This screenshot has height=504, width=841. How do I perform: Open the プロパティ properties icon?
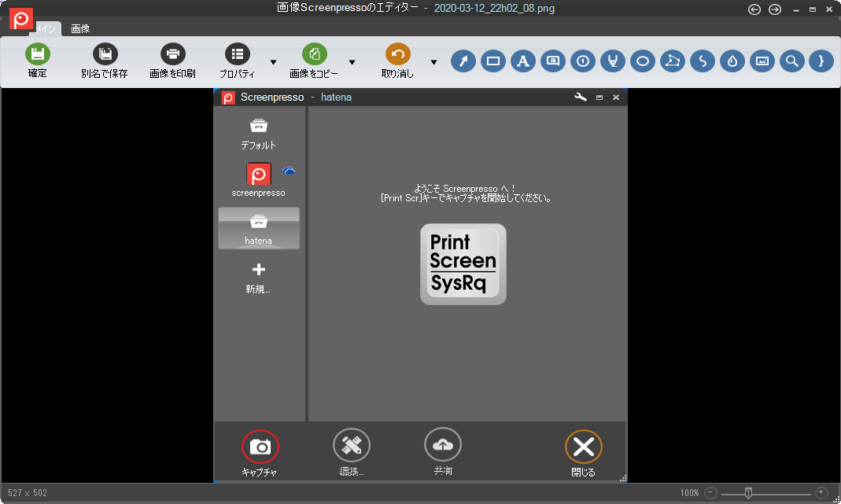click(x=237, y=53)
